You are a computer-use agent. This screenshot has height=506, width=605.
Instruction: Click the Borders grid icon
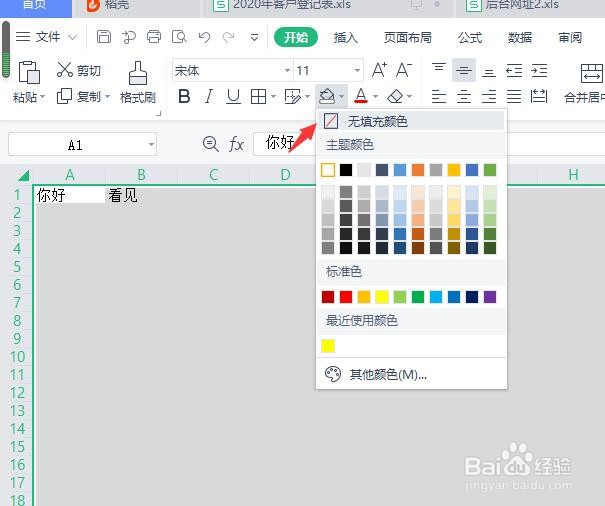point(258,96)
